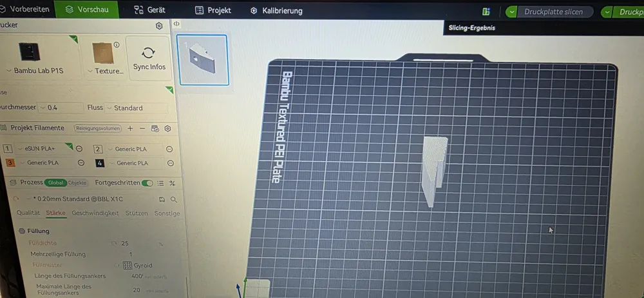Select the Sonstige settings tab
This screenshot has height=298, width=644.
[167, 214]
